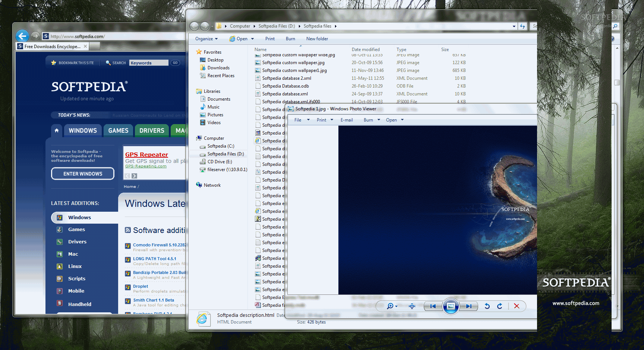Click the Bookmark This Site star link
The image size is (644, 350).
[73, 63]
